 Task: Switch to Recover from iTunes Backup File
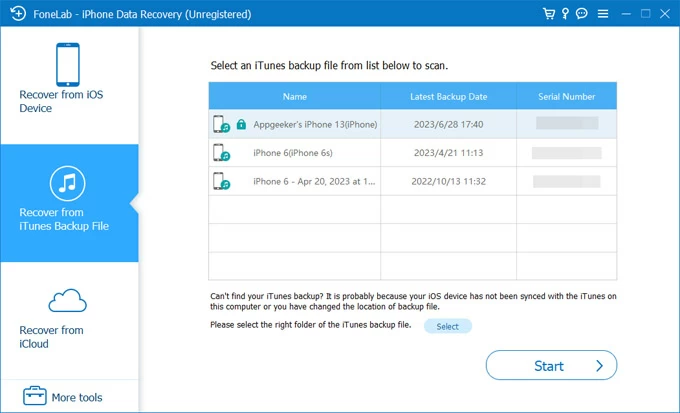click(69, 203)
